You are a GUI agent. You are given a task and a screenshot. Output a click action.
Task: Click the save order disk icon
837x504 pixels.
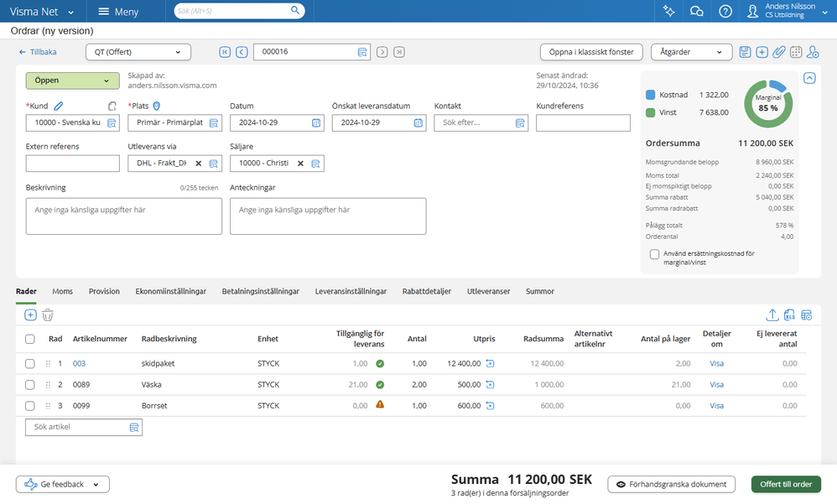point(745,52)
